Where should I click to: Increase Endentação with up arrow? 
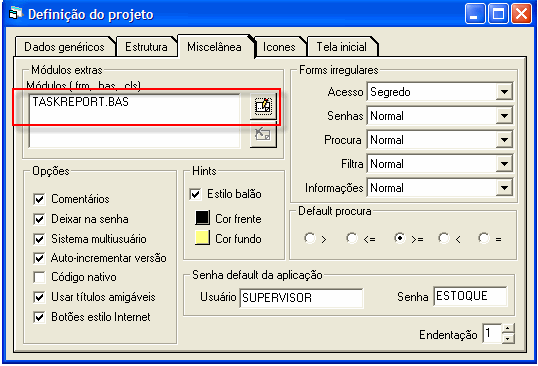coord(508,329)
